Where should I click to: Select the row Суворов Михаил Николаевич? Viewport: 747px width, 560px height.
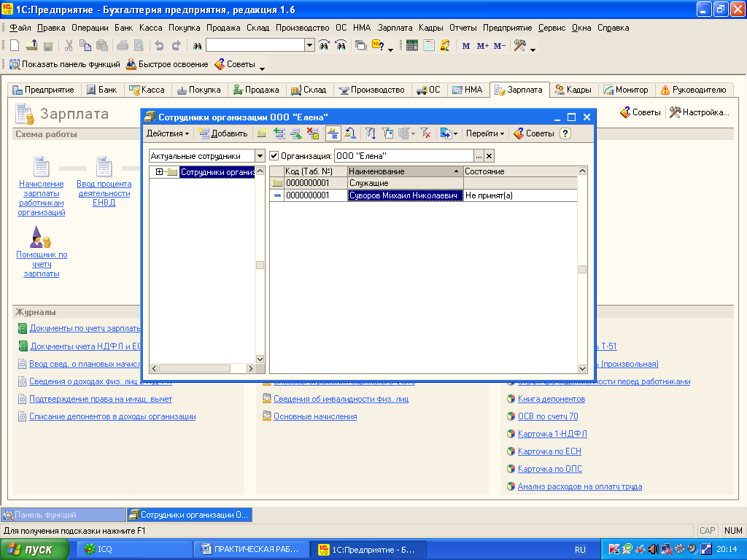(424, 195)
